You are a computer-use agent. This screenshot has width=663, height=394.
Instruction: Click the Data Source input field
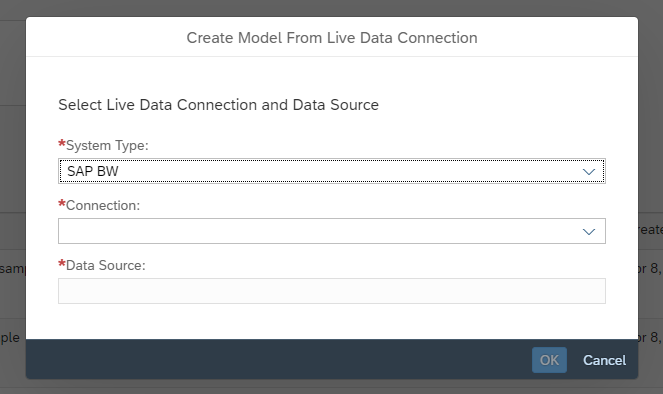tap(332, 291)
